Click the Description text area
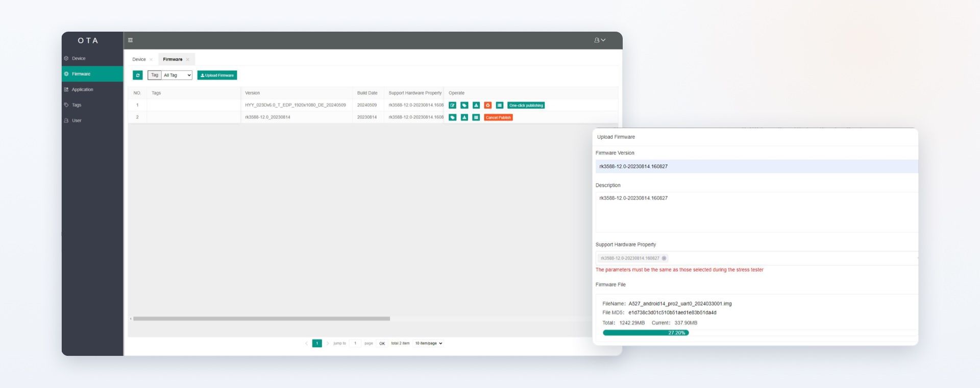Screen dimensions: 980x388 click(756, 212)
